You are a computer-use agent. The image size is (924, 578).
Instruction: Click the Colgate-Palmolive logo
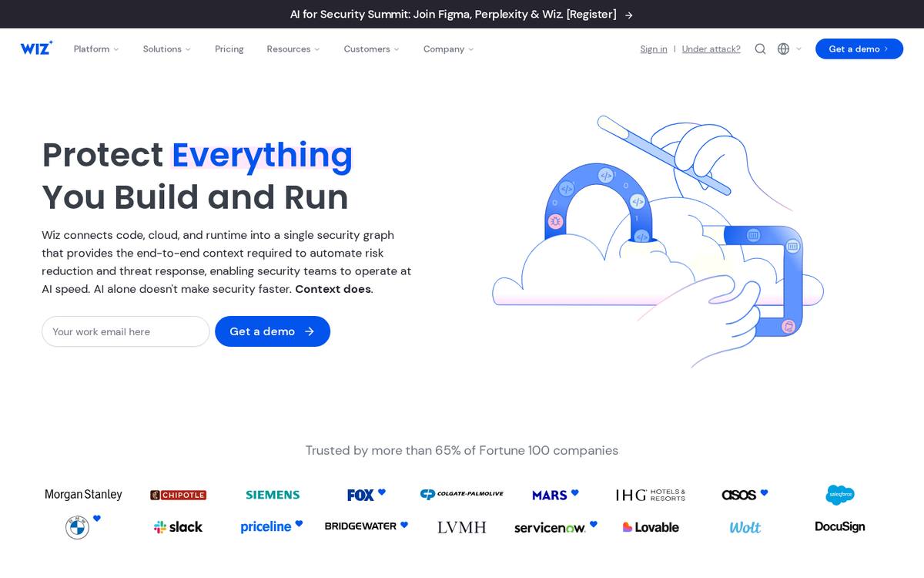click(x=461, y=494)
